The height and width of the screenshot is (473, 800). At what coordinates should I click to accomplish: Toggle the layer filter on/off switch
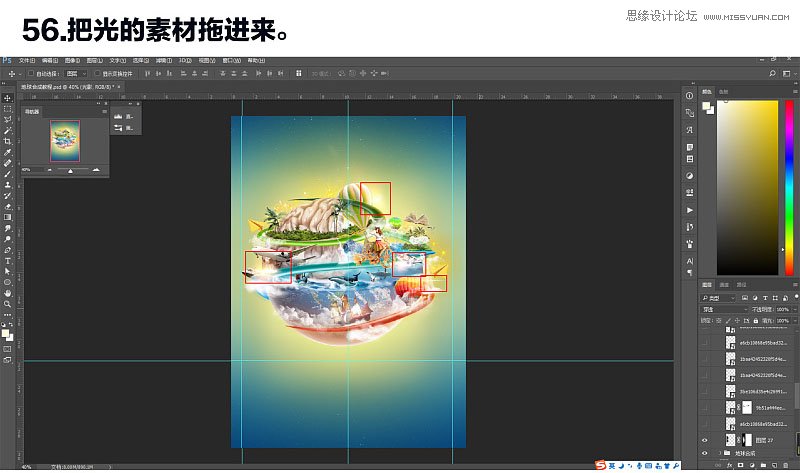pyautogui.click(x=796, y=296)
